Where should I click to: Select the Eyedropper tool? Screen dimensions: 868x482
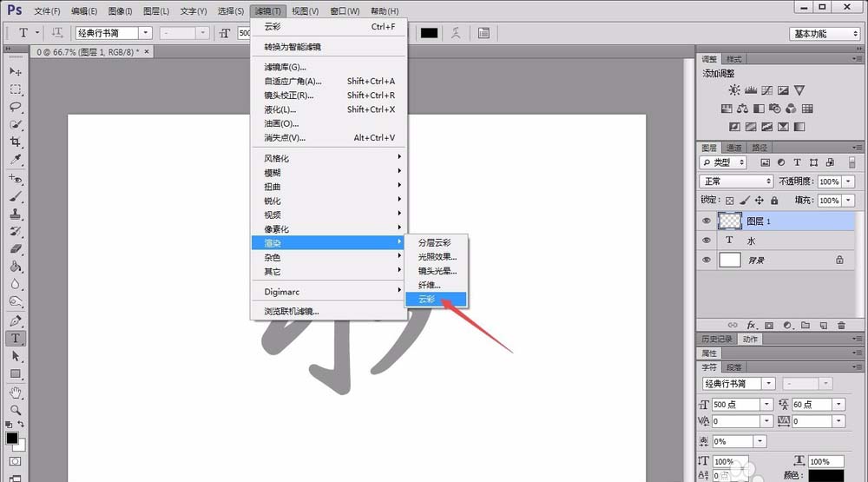[x=16, y=160]
